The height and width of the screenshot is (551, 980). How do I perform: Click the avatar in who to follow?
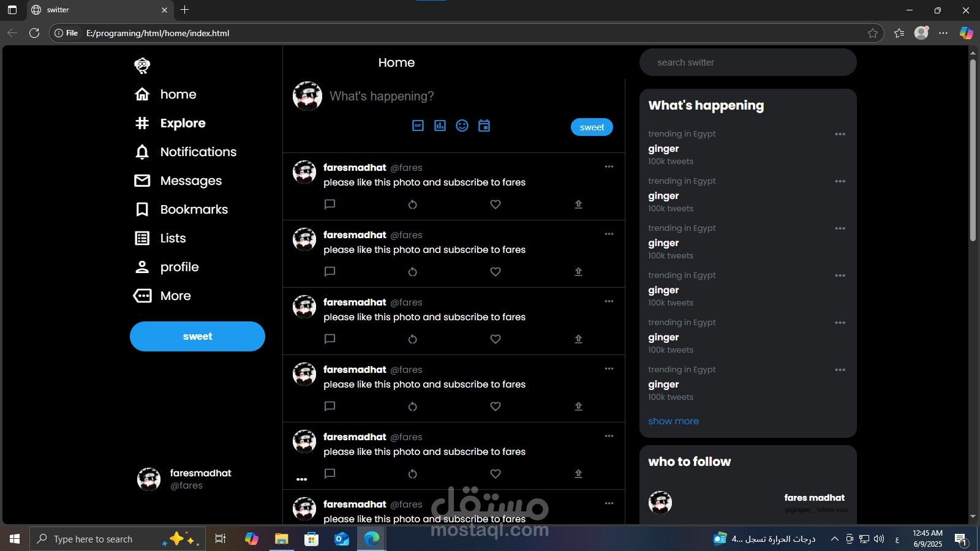click(x=660, y=503)
